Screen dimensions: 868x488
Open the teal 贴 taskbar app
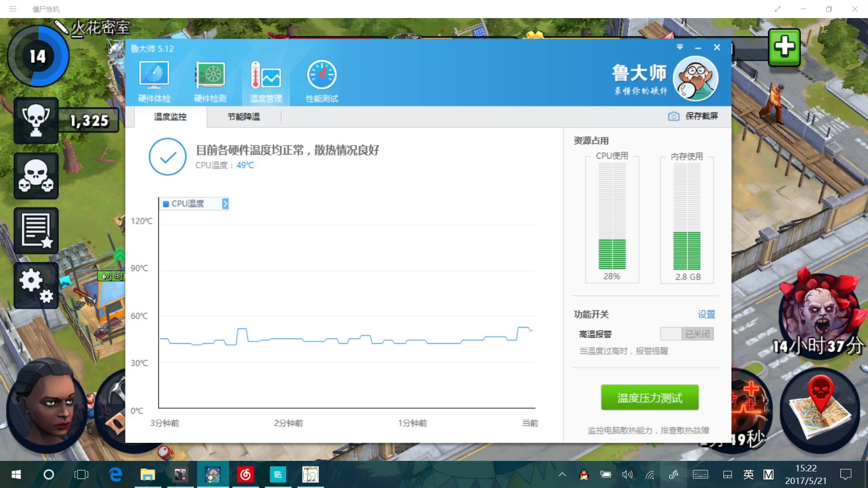point(278,474)
